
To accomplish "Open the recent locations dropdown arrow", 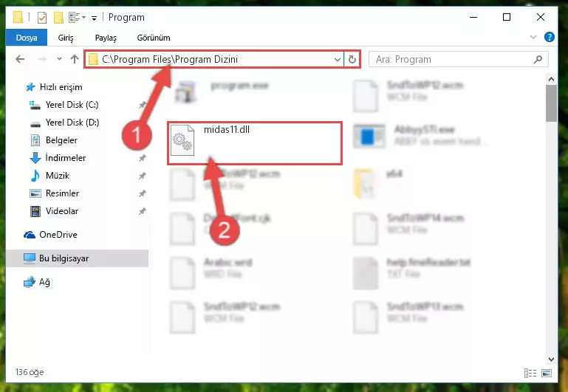I will click(59, 58).
